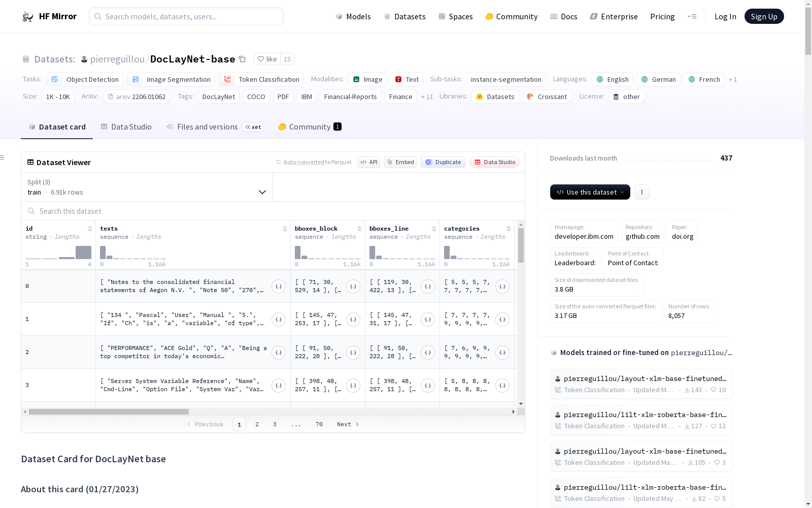
Task: Click the French language tag
Action: point(704,80)
